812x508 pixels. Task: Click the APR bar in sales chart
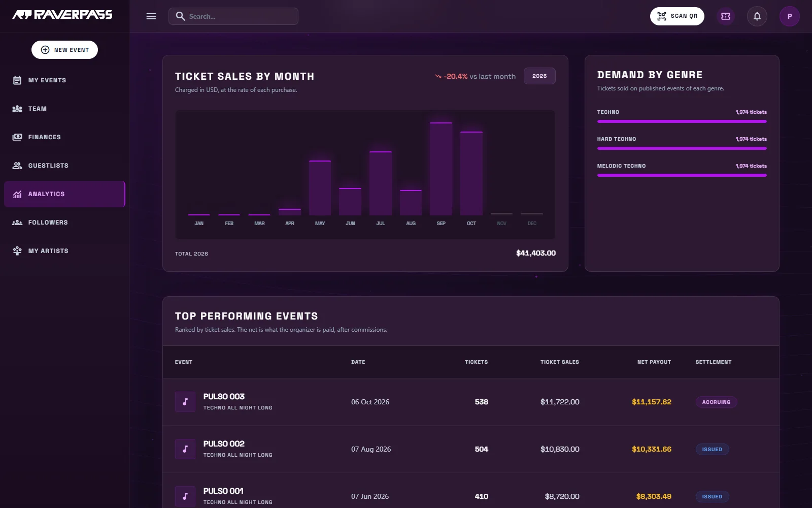[x=290, y=212]
